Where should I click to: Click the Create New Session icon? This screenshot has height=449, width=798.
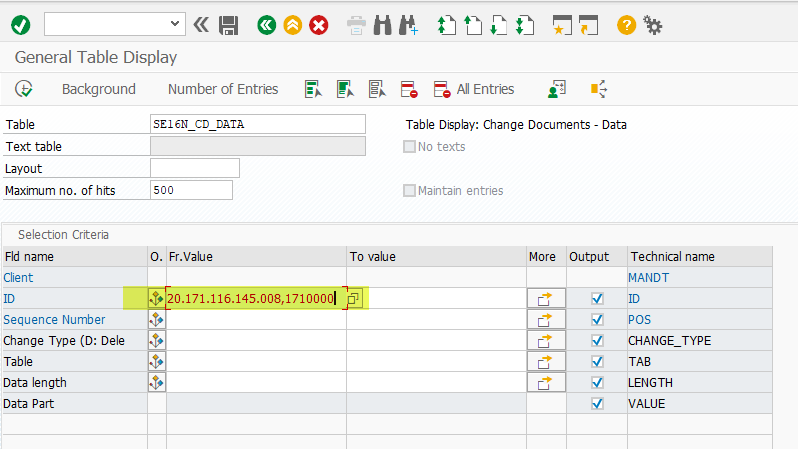(562, 25)
